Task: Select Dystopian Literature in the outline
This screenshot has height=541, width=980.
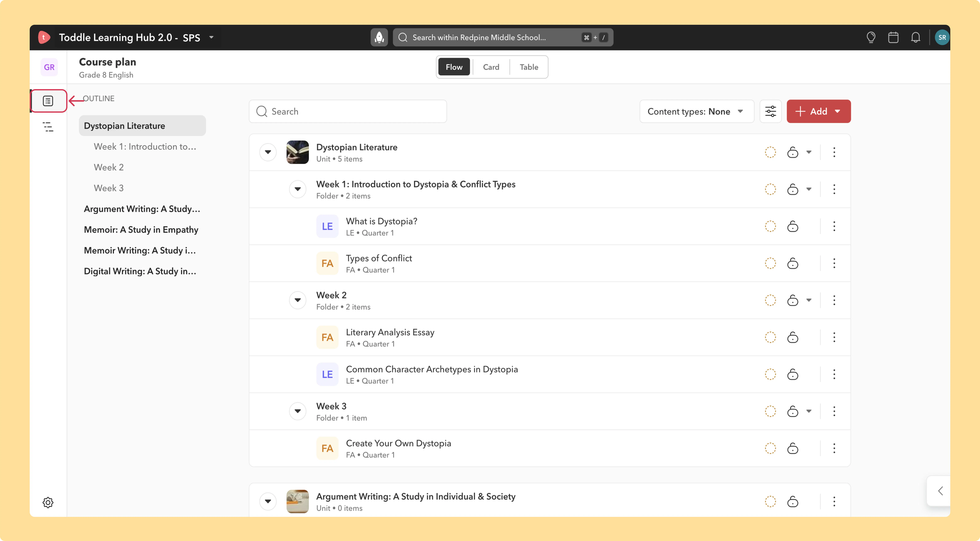Action: click(142, 126)
